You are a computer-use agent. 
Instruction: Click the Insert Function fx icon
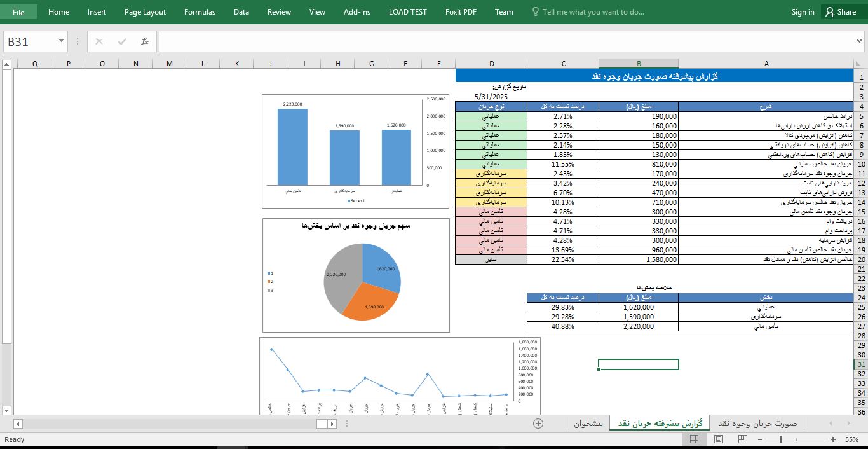pyautogui.click(x=145, y=41)
